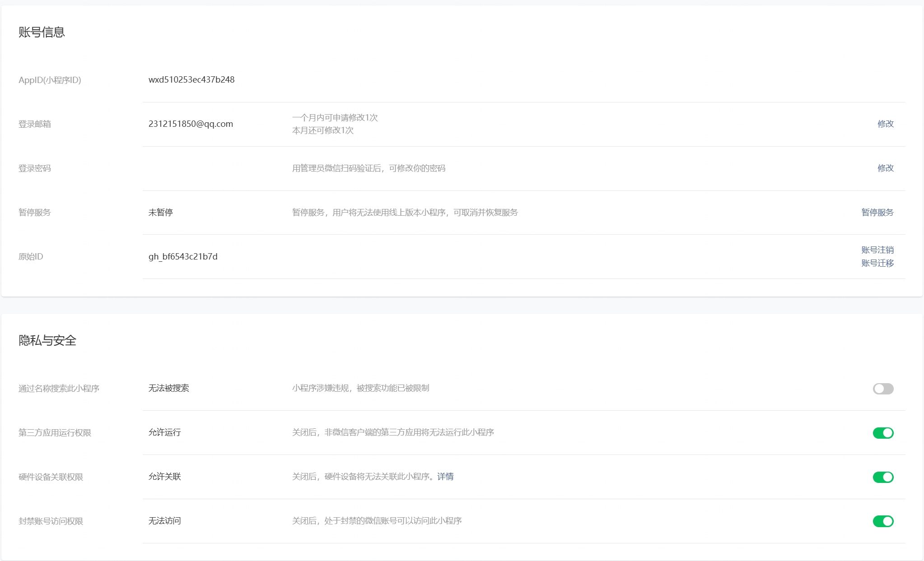Open the 账号注销 link
The height and width of the screenshot is (561, 924).
[877, 250]
